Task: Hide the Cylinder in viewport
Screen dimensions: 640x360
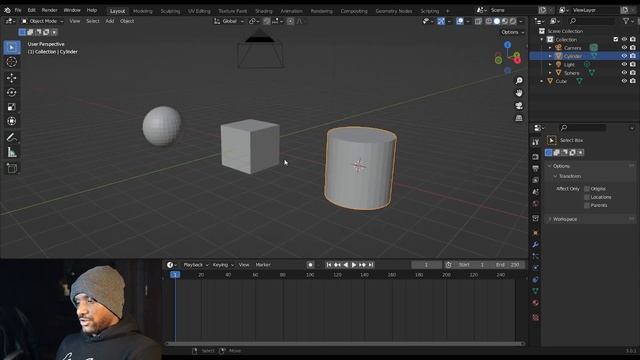Action: coord(624,56)
